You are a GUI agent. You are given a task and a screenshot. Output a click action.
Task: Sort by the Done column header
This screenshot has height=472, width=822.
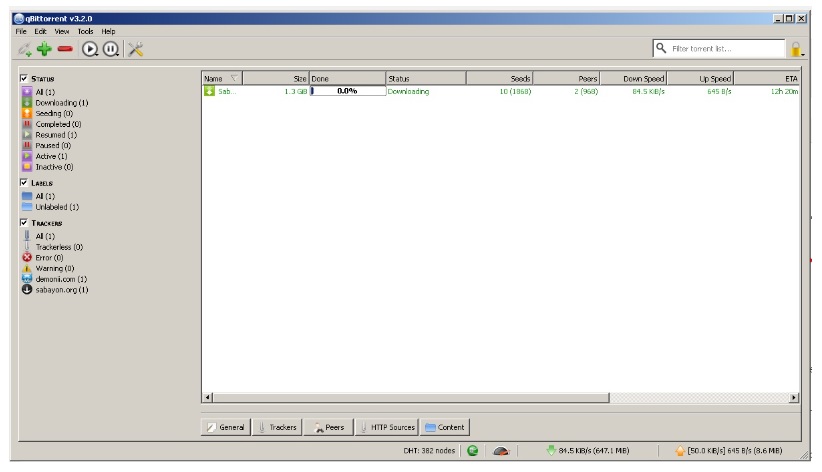point(348,78)
